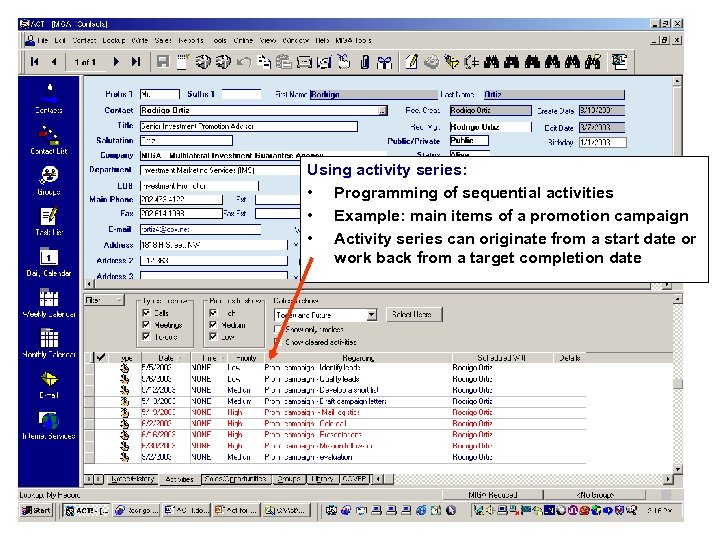Sort activities by the Time column header
Screen dimensions: 720x540
coord(208,358)
